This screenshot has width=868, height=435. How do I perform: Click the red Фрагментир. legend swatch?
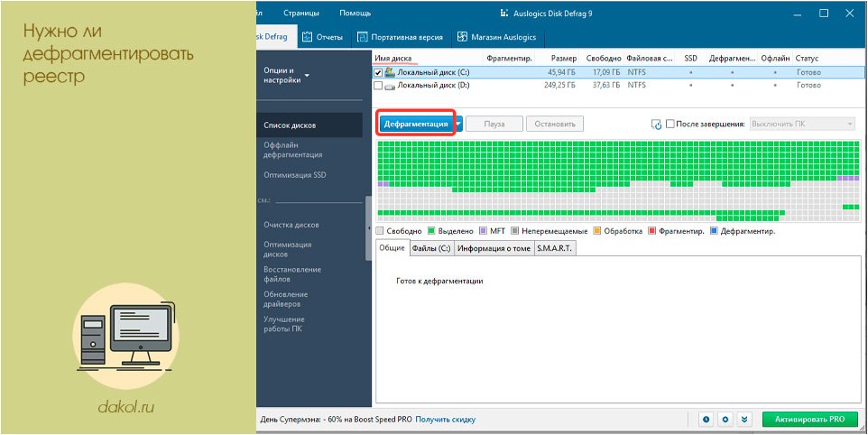click(651, 231)
